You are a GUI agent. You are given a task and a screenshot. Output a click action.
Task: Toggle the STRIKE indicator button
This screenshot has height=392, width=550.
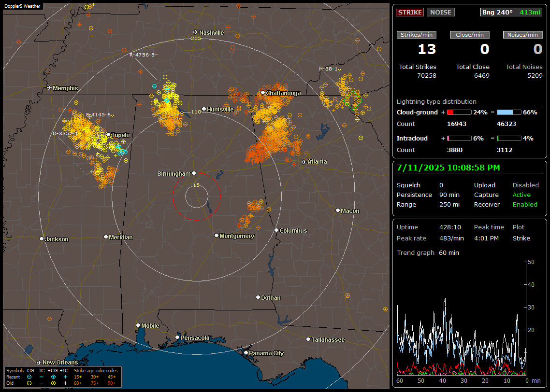click(x=410, y=12)
